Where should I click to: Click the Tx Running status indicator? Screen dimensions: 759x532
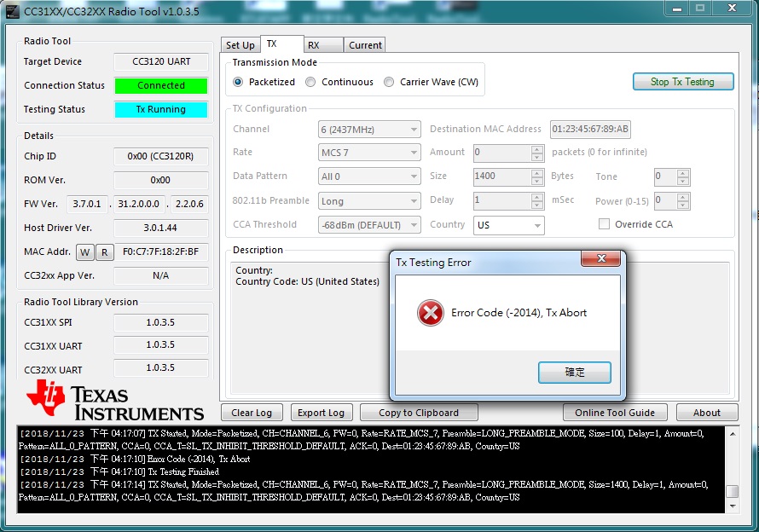pyautogui.click(x=160, y=109)
